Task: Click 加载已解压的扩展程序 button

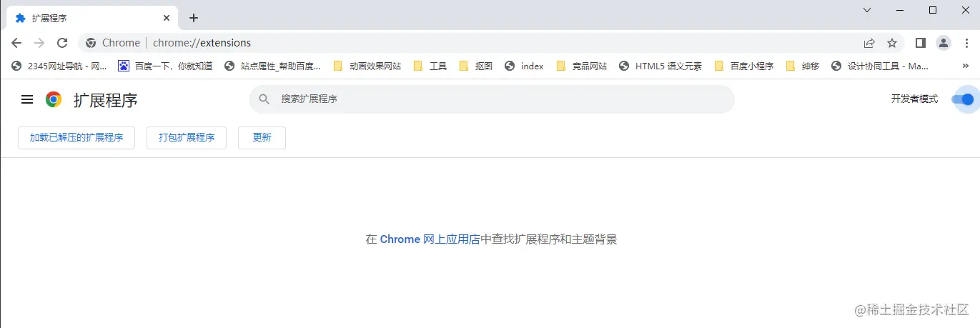Action: point(76,138)
